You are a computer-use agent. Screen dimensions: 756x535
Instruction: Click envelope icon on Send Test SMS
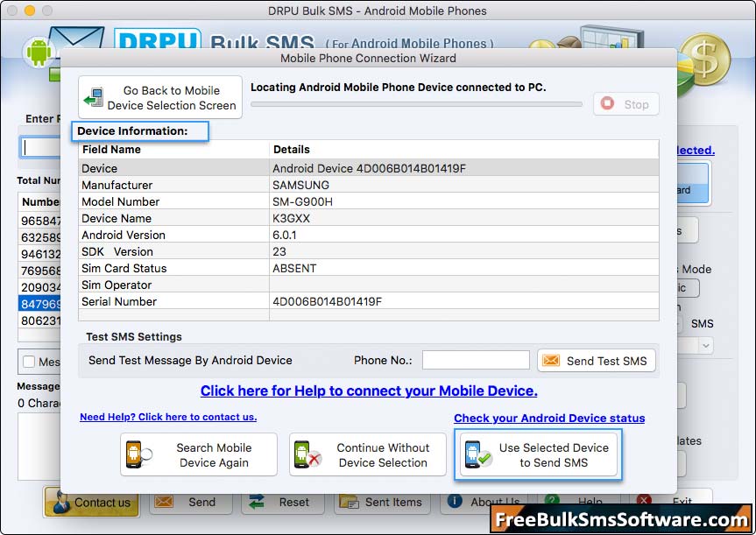tap(551, 361)
